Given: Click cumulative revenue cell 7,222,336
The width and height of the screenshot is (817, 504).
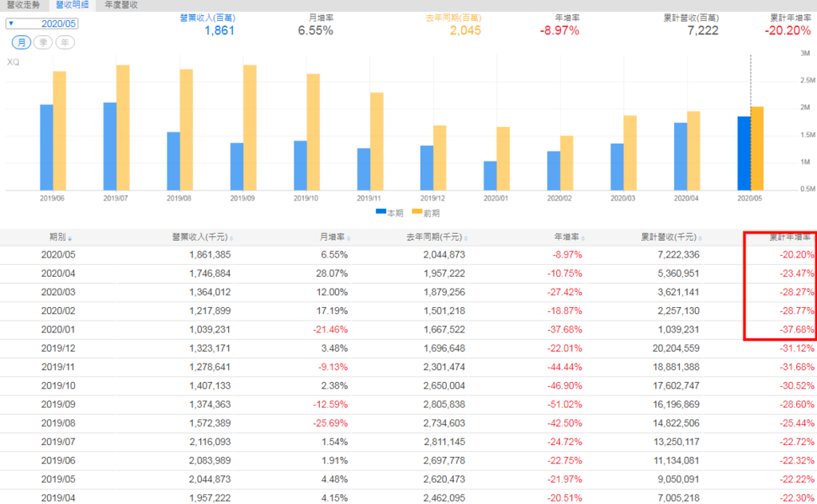Looking at the screenshot, I should (x=678, y=254).
